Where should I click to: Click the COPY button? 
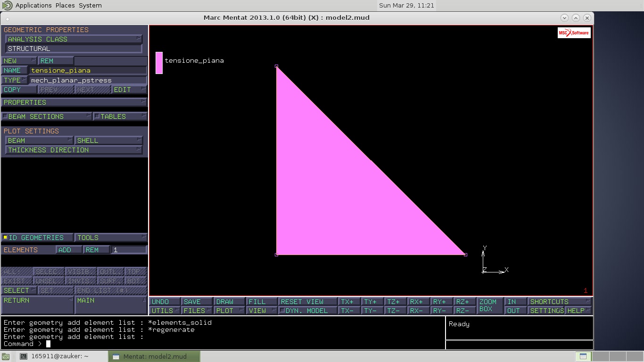19,90
